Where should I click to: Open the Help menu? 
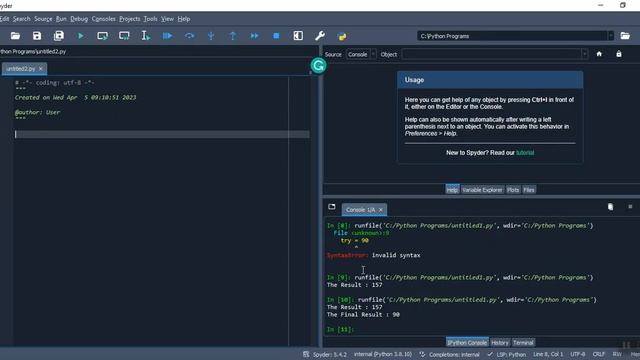(184, 19)
